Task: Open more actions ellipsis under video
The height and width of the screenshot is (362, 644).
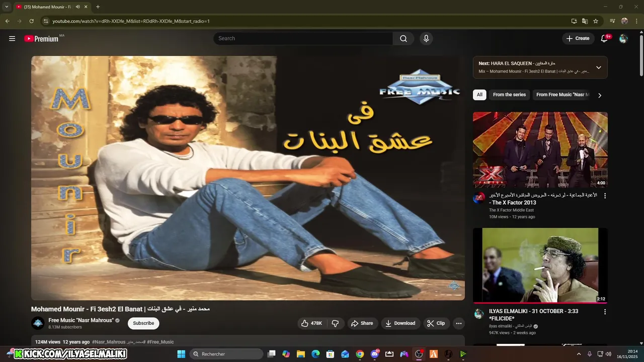Action: pyautogui.click(x=458, y=323)
